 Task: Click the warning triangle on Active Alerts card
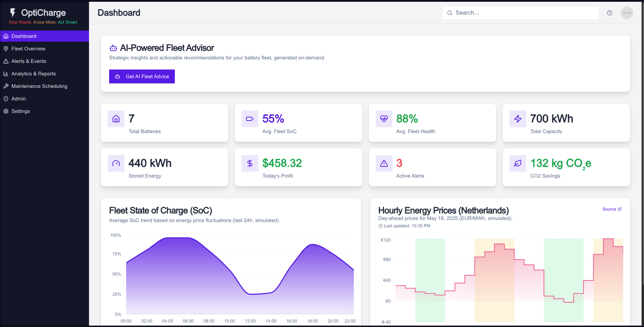[x=383, y=163]
